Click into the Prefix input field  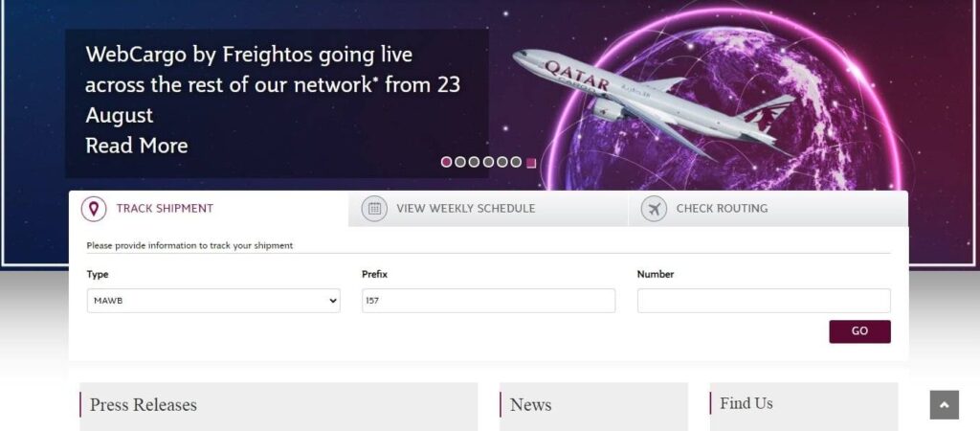[489, 300]
